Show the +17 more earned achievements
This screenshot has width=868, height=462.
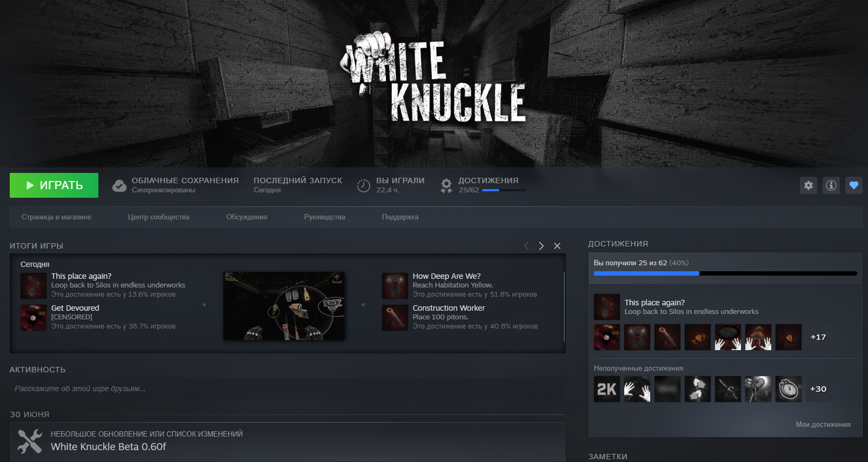(818, 337)
